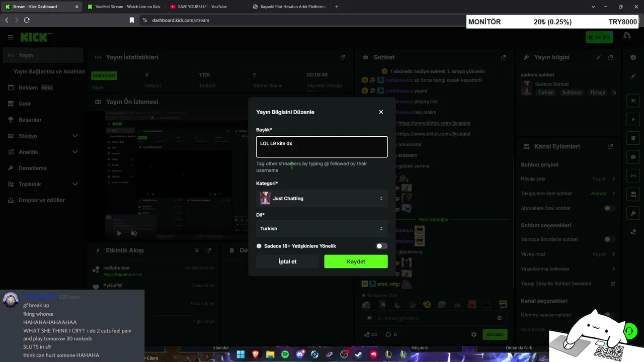Open a new browser tab
644x362 pixels.
(337, 7)
